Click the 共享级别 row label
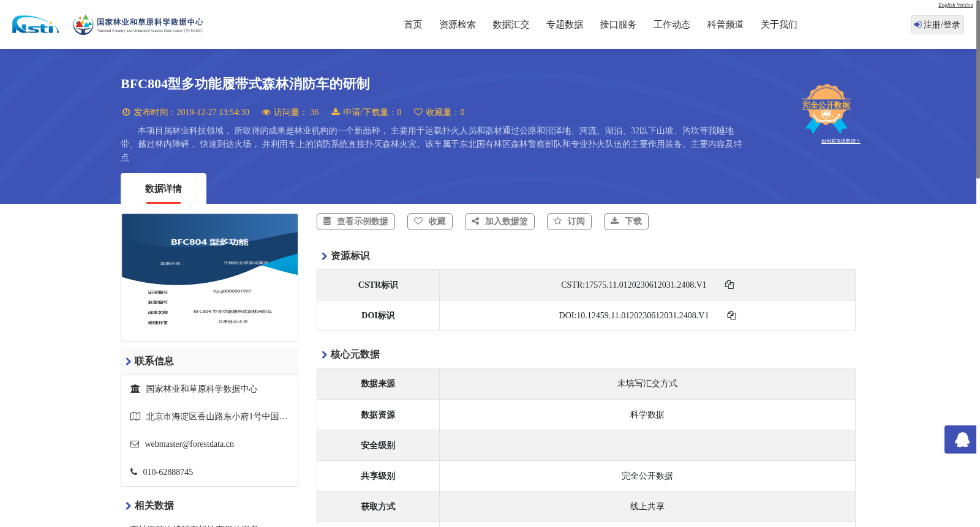This screenshot has width=980, height=527. 378,476
